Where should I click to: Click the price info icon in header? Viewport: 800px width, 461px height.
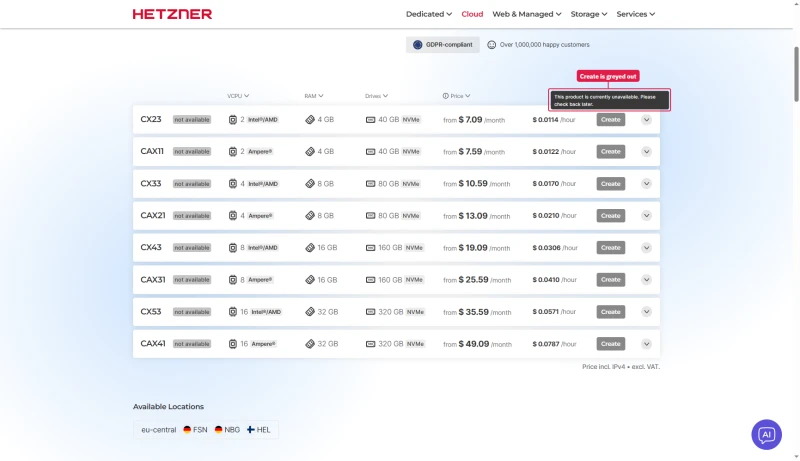(445, 96)
